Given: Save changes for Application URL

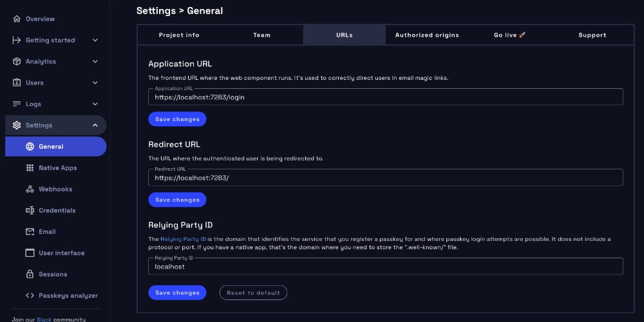Looking at the screenshot, I should click(x=177, y=119).
